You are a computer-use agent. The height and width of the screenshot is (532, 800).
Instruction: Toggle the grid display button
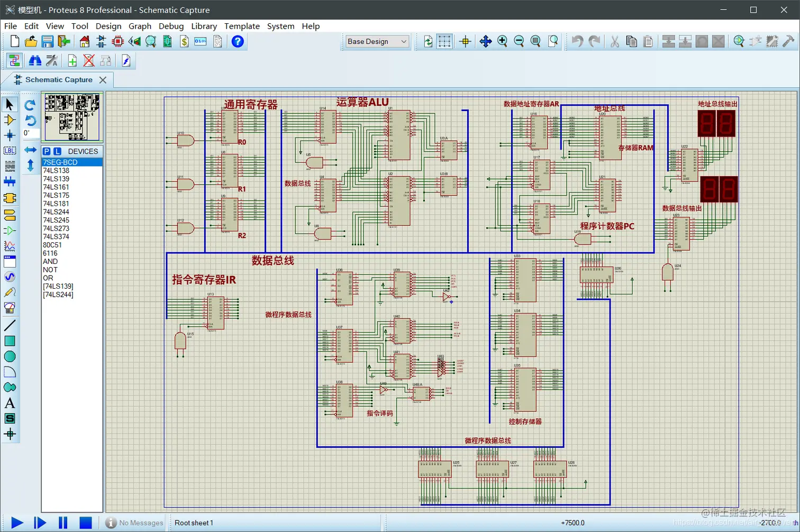(444, 41)
